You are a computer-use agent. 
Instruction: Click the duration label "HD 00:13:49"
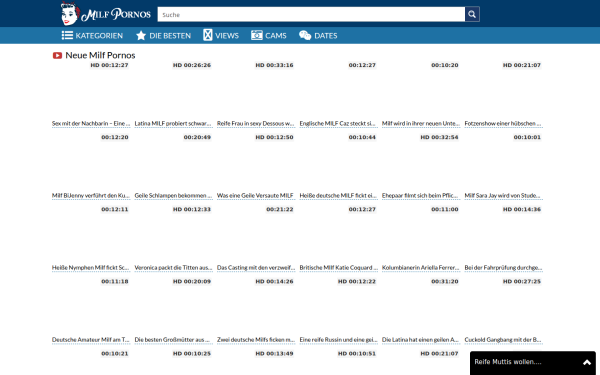click(x=274, y=354)
